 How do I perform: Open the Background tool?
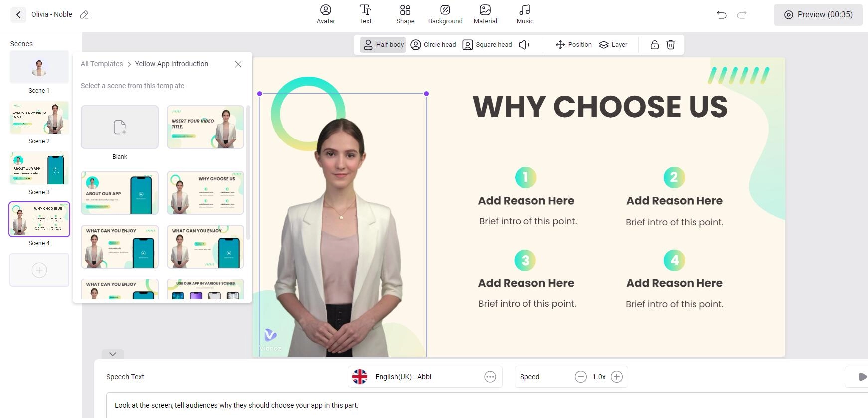tap(445, 14)
